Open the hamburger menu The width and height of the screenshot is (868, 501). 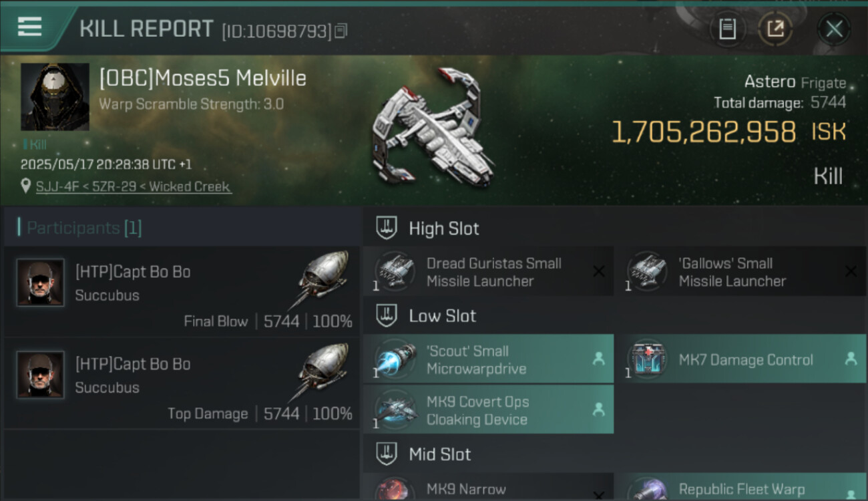click(x=30, y=27)
